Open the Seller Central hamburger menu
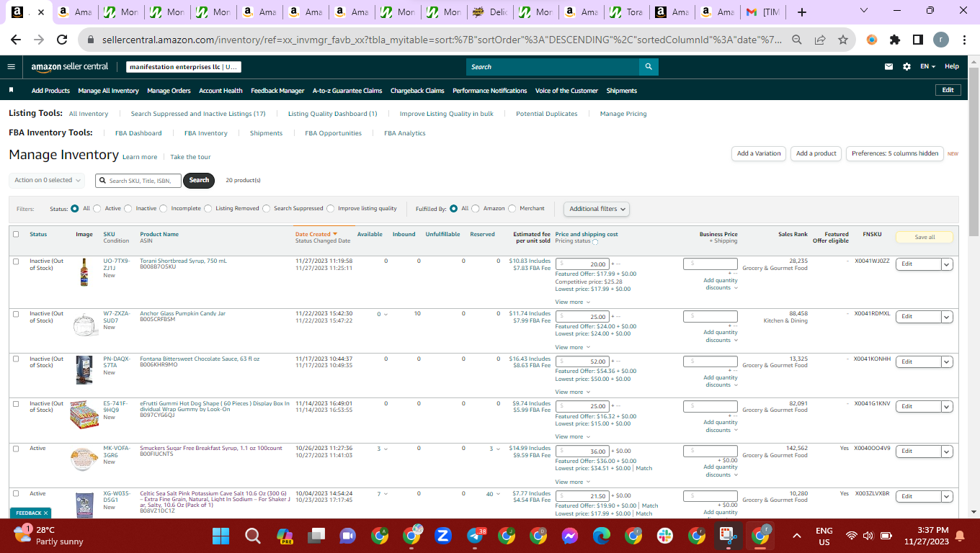Image resolution: width=980 pixels, height=553 pixels. pyautogui.click(x=11, y=67)
